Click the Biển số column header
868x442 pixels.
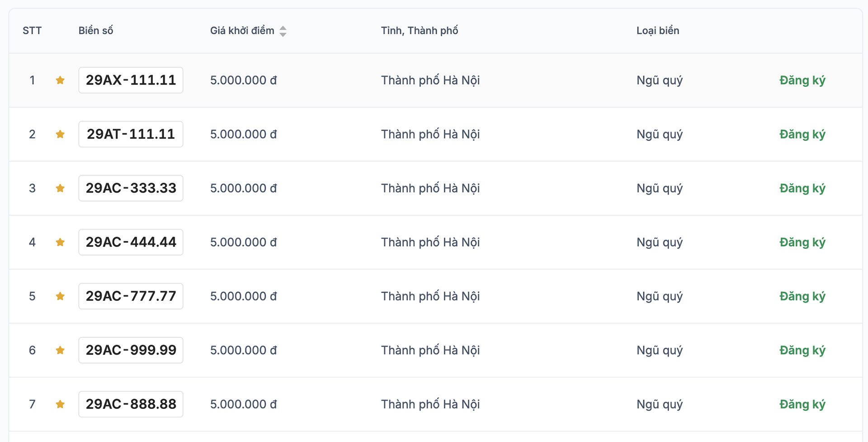pyautogui.click(x=96, y=31)
